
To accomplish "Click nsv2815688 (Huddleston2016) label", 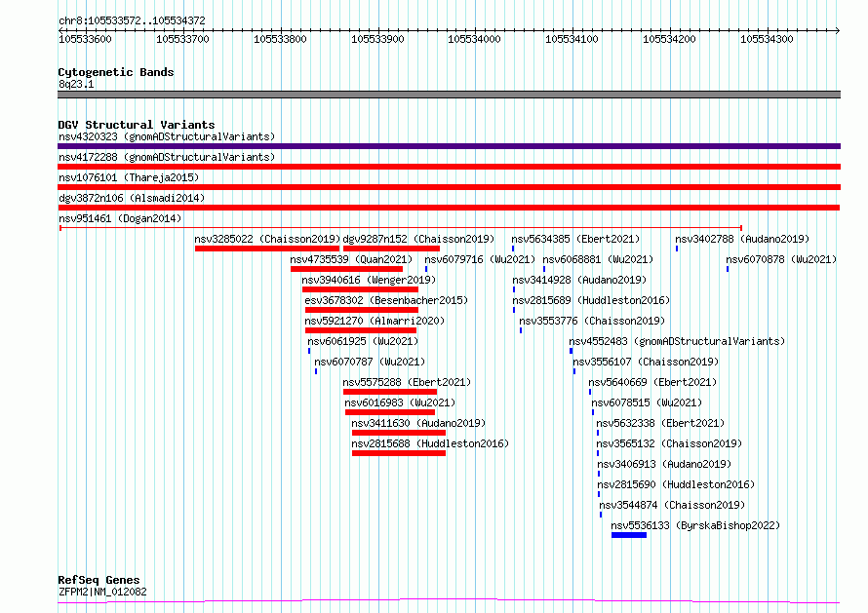I will (x=430, y=443).
